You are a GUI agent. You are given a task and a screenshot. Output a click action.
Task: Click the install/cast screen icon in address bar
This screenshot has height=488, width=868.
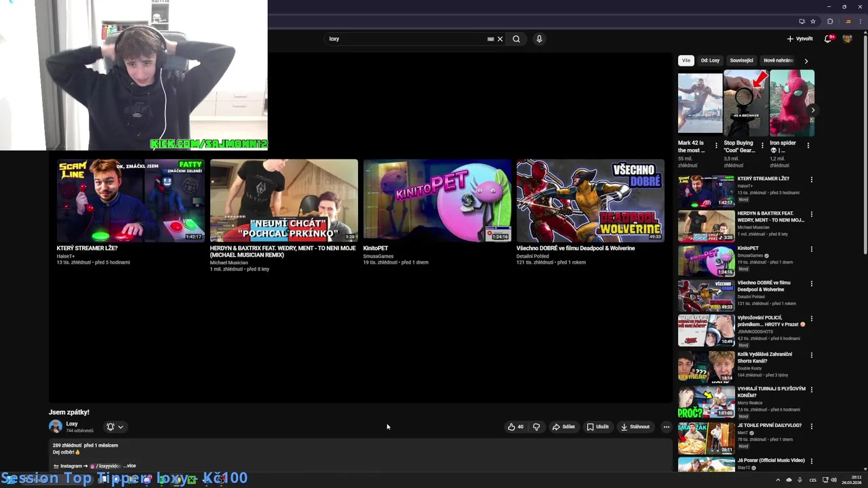[x=802, y=21]
